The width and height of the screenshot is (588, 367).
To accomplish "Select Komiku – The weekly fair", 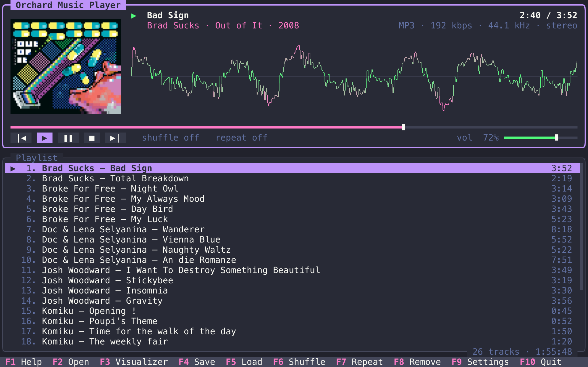I will point(292,342).
